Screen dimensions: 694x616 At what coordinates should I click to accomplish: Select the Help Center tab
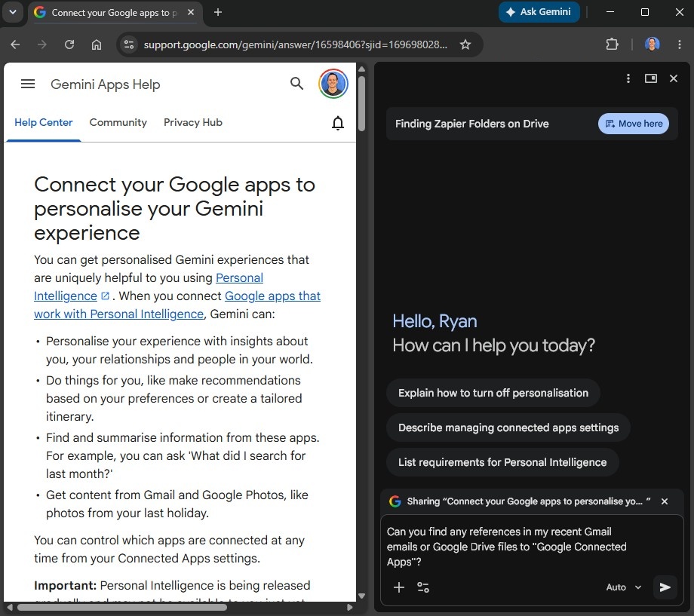pyautogui.click(x=44, y=123)
